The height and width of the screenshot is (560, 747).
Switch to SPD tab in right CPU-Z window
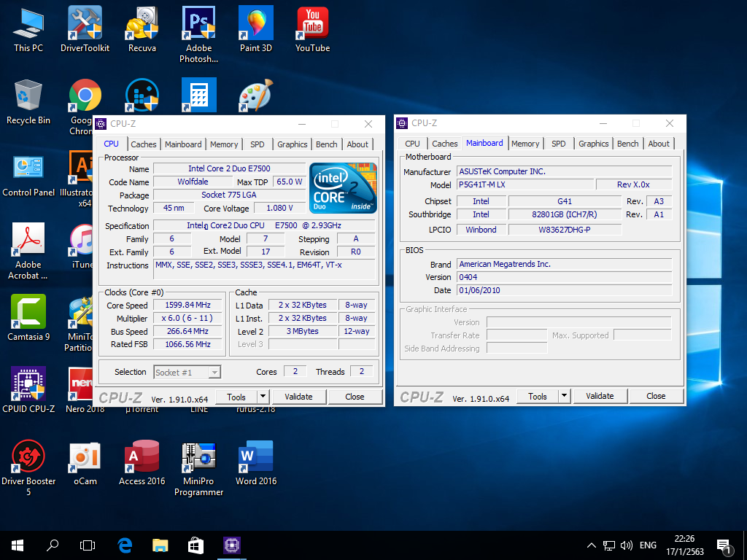558,144
